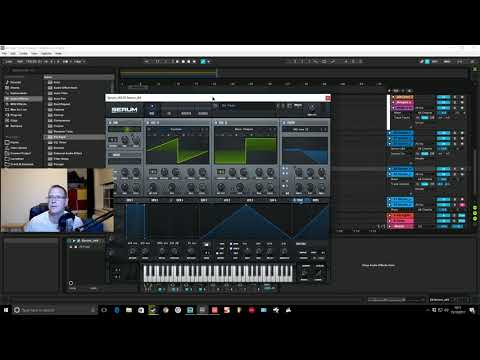Viewport: 480px width, 360px height.
Task: Open User Library in Places list
Action: coord(19,148)
